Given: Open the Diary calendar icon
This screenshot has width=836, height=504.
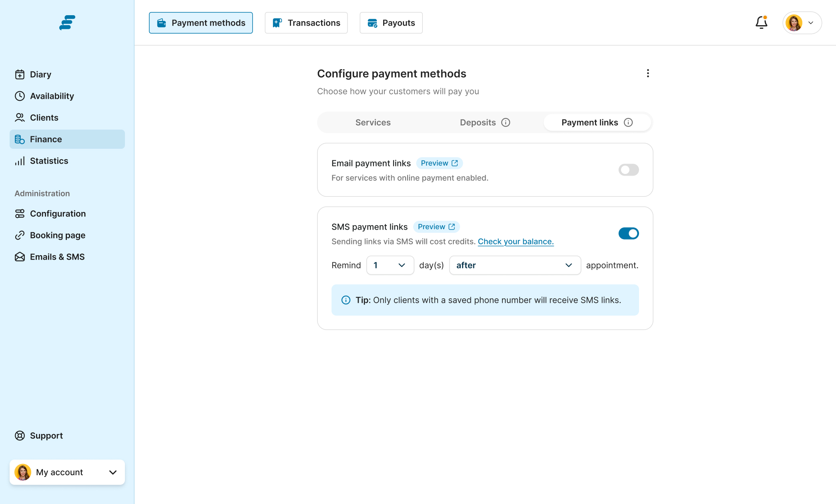Looking at the screenshot, I should (x=20, y=74).
